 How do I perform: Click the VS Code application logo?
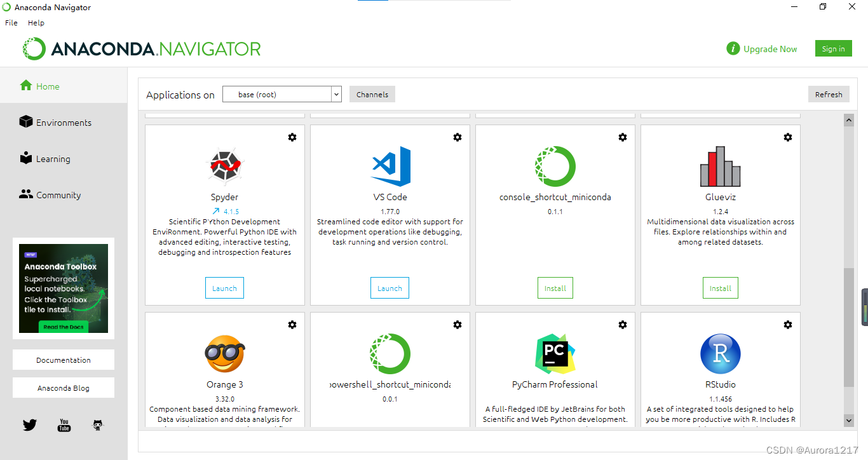click(x=390, y=166)
